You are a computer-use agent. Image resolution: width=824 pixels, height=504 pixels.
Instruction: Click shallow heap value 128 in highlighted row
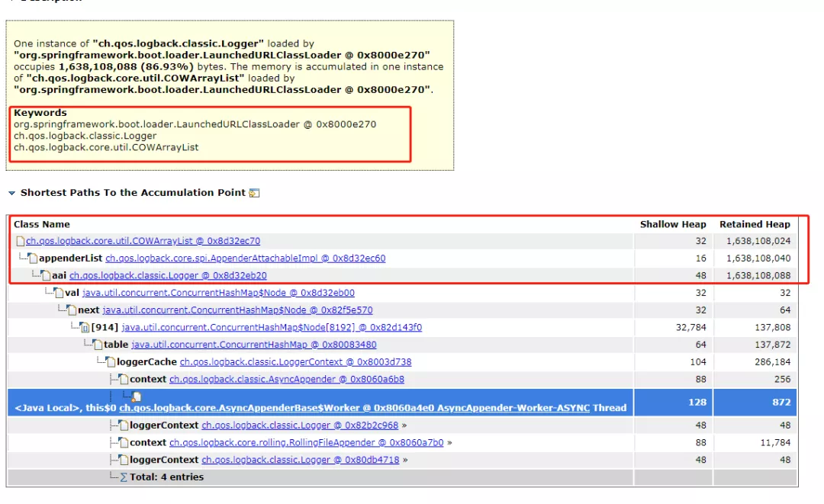(x=697, y=402)
